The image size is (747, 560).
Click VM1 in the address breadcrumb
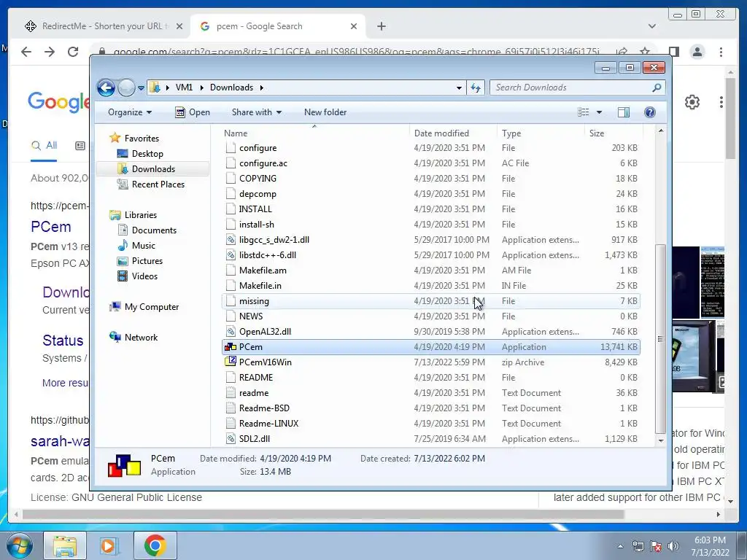click(x=184, y=87)
